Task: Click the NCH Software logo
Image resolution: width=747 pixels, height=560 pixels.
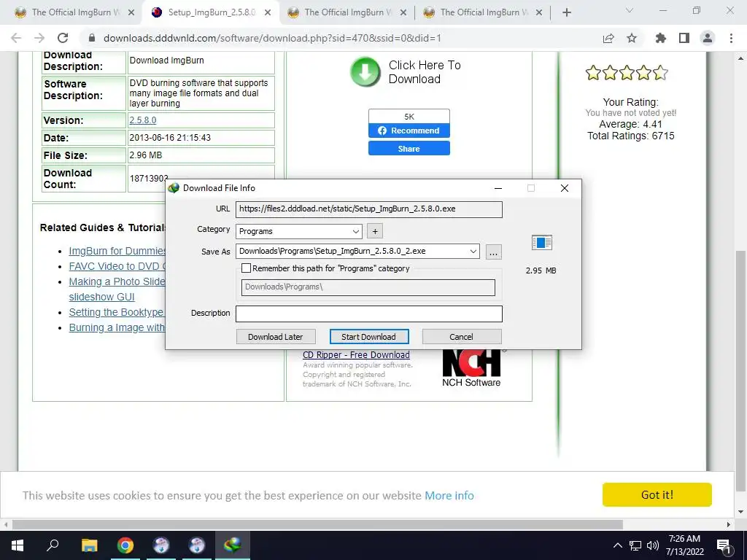Action: point(471,368)
